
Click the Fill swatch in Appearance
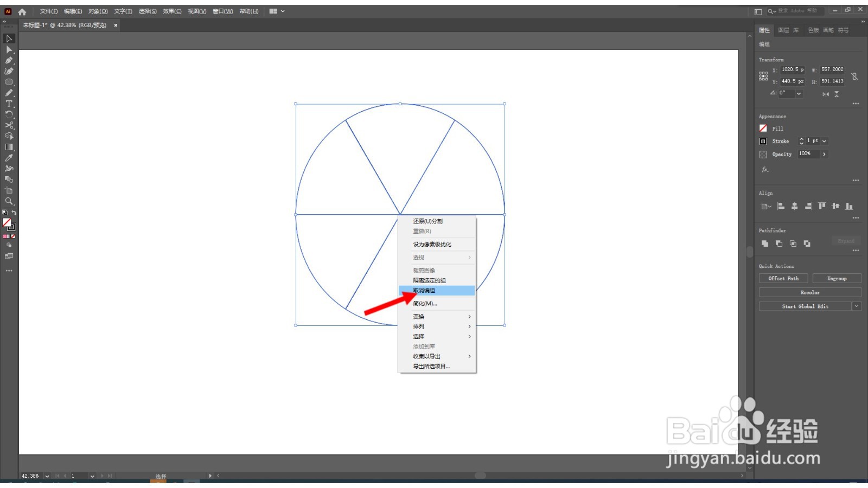[x=763, y=129]
